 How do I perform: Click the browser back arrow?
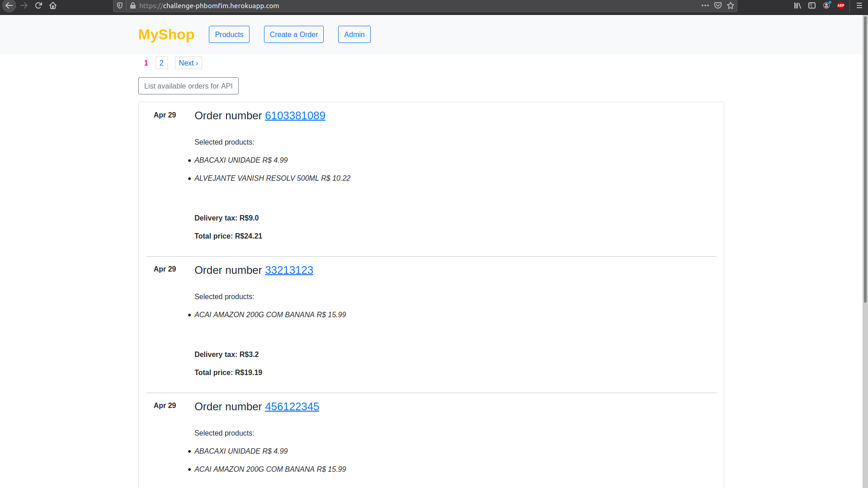(x=9, y=6)
